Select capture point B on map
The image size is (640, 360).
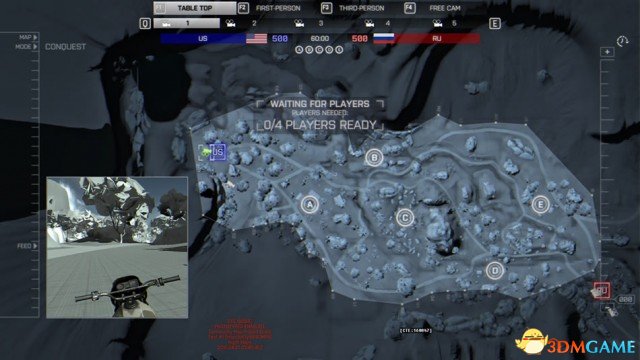[374, 158]
